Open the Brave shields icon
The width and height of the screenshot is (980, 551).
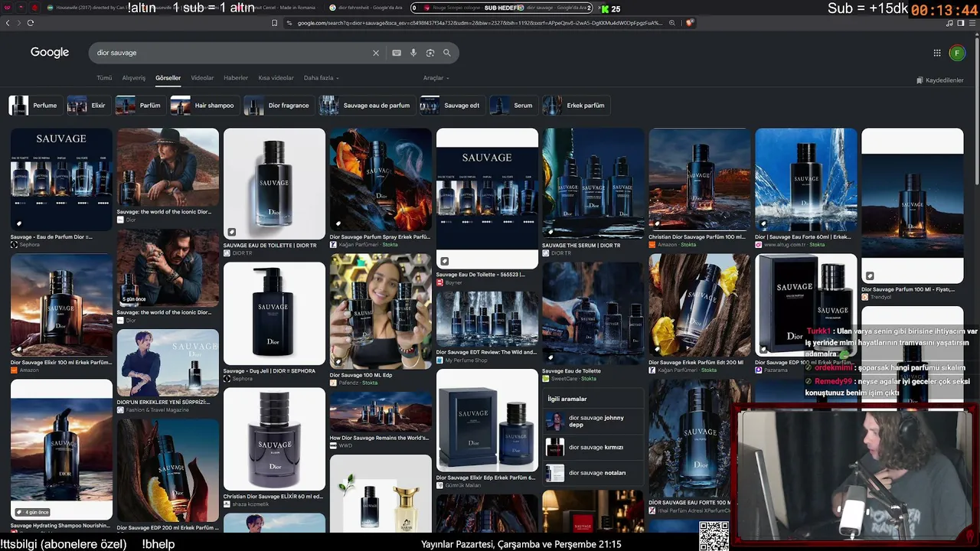pyautogui.click(x=689, y=23)
